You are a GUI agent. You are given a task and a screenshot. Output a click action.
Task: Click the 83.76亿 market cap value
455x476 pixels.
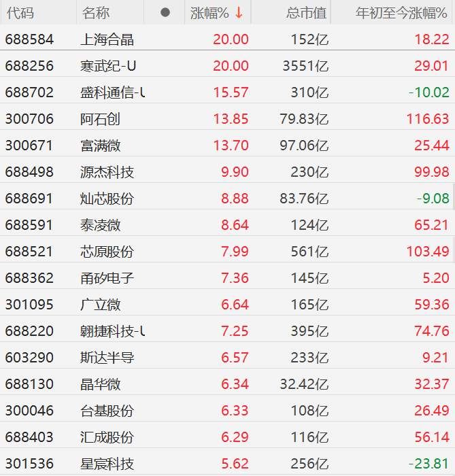tap(304, 199)
